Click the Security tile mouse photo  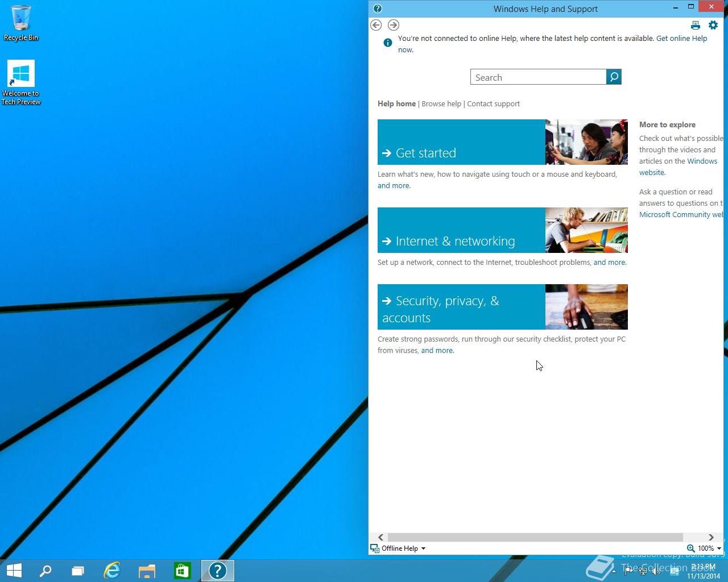point(586,307)
